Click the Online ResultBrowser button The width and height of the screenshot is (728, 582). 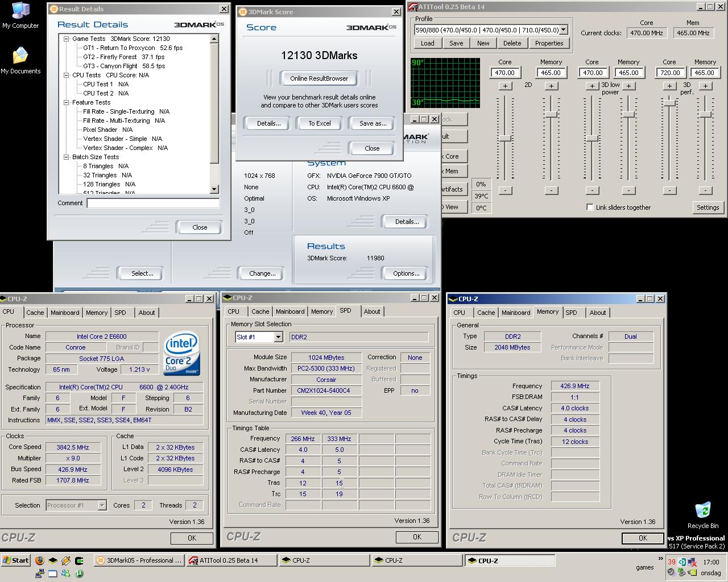319,78
